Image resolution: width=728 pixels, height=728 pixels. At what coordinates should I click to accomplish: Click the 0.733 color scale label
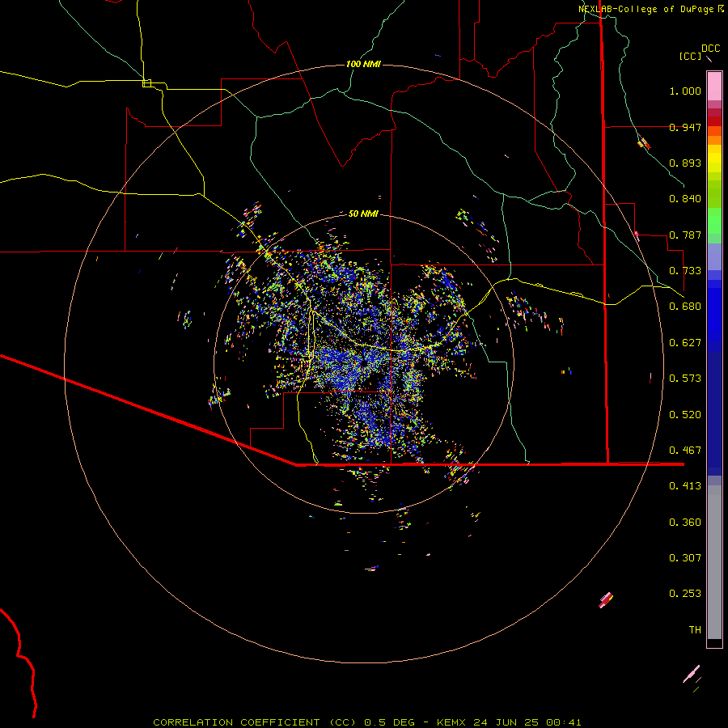tap(685, 271)
